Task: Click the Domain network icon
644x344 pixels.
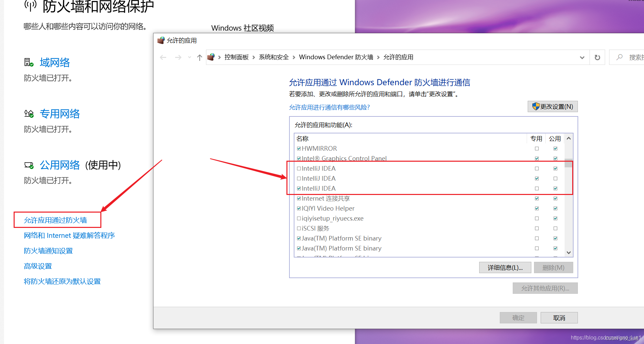Action: [29, 62]
